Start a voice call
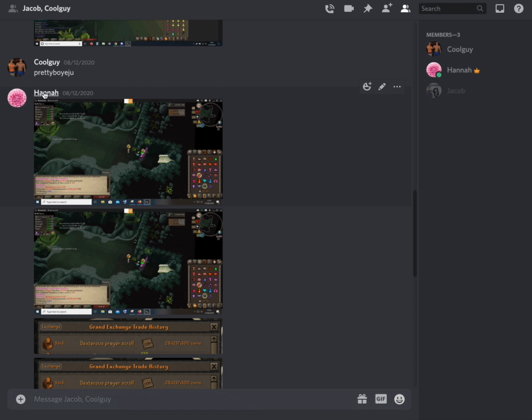 (x=329, y=9)
